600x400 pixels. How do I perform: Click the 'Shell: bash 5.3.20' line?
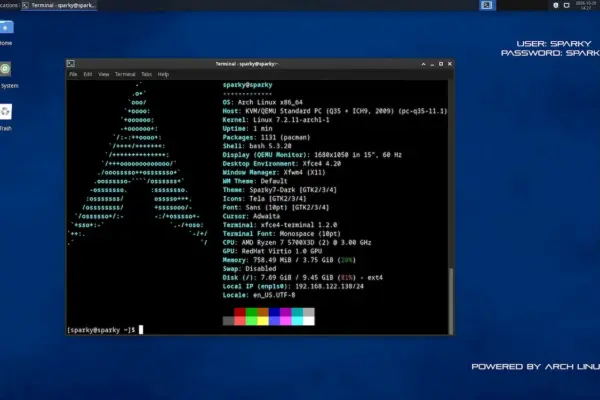point(257,146)
